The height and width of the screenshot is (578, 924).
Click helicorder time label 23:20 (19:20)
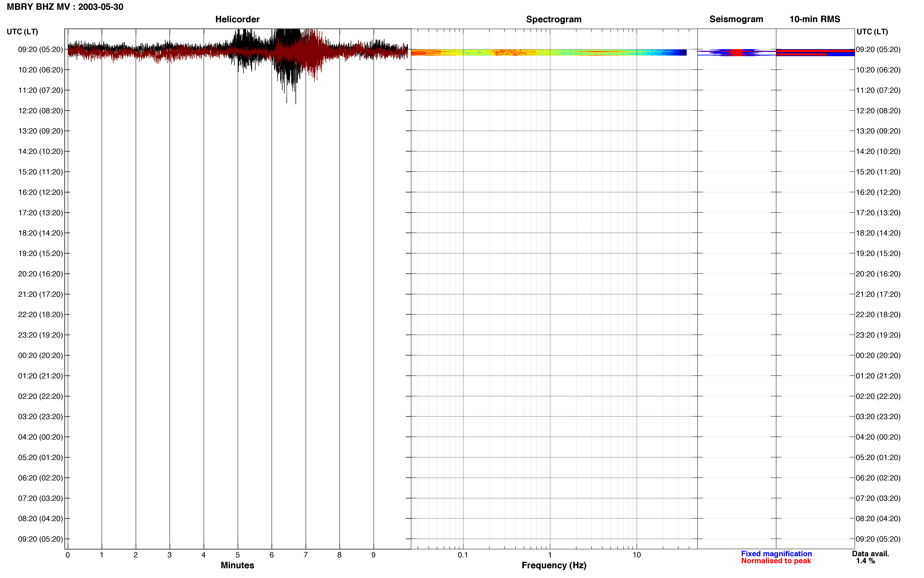click(x=41, y=335)
